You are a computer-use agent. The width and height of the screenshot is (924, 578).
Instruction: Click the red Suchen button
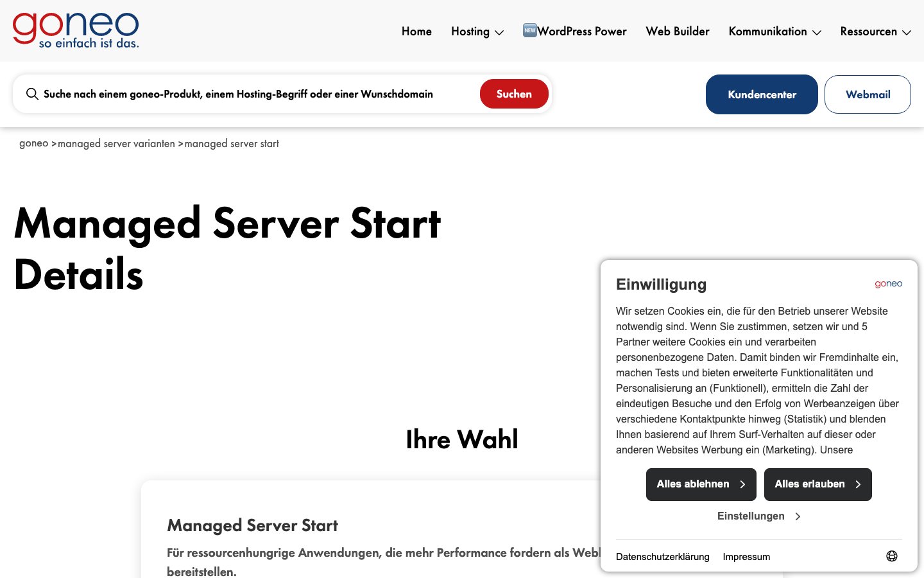[514, 94]
